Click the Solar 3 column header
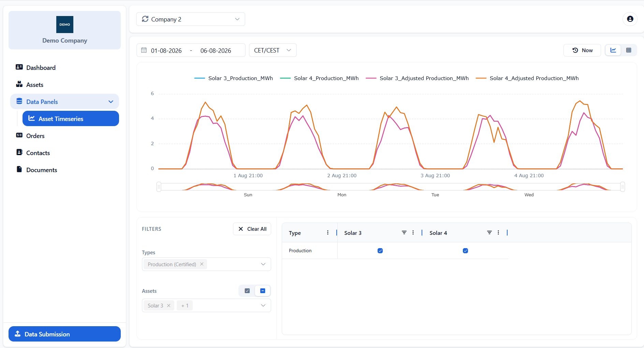This screenshot has width=644, height=348. (x=353, y=233)
